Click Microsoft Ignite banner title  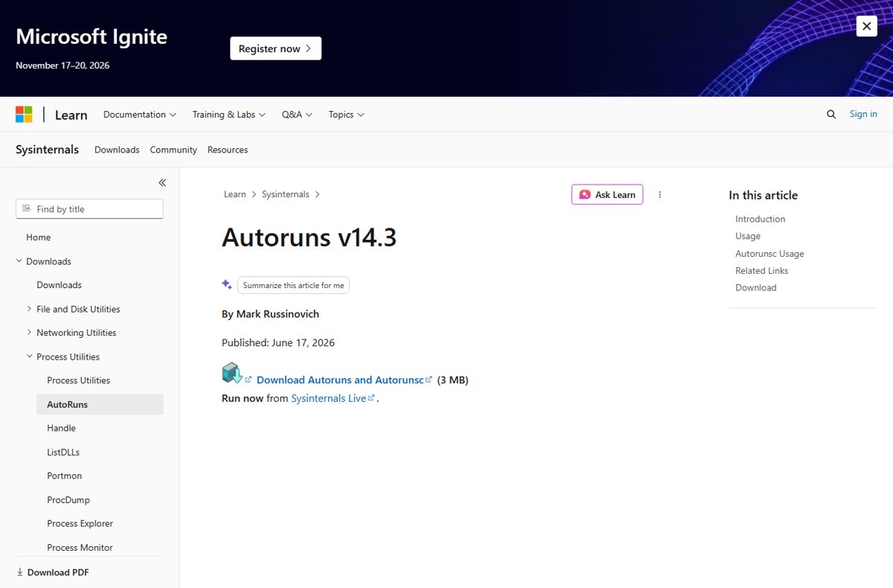(x=92, y=36)
